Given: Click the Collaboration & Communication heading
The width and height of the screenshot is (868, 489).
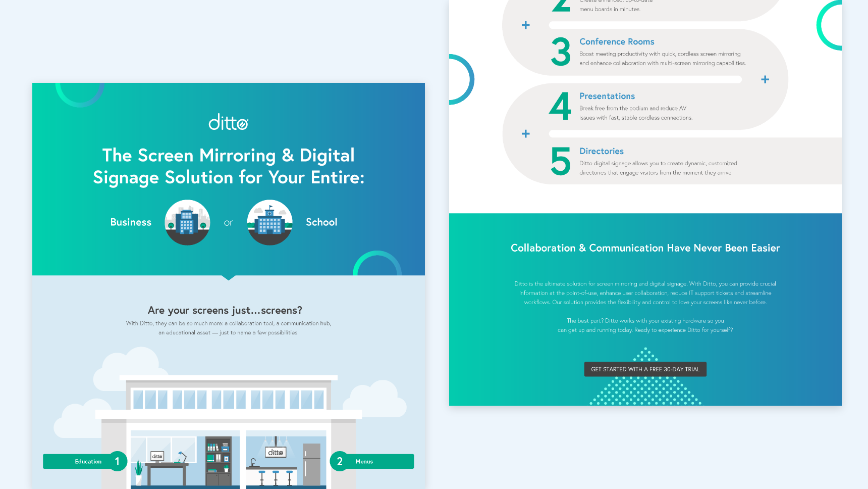Looking at the screenshot, I should [x=645, y=248].
